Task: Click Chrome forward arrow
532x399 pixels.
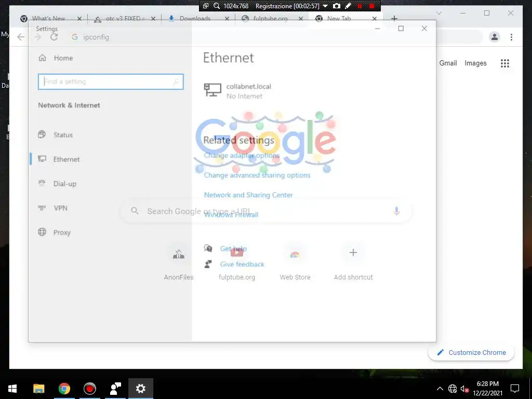Action: pos(37,37)
